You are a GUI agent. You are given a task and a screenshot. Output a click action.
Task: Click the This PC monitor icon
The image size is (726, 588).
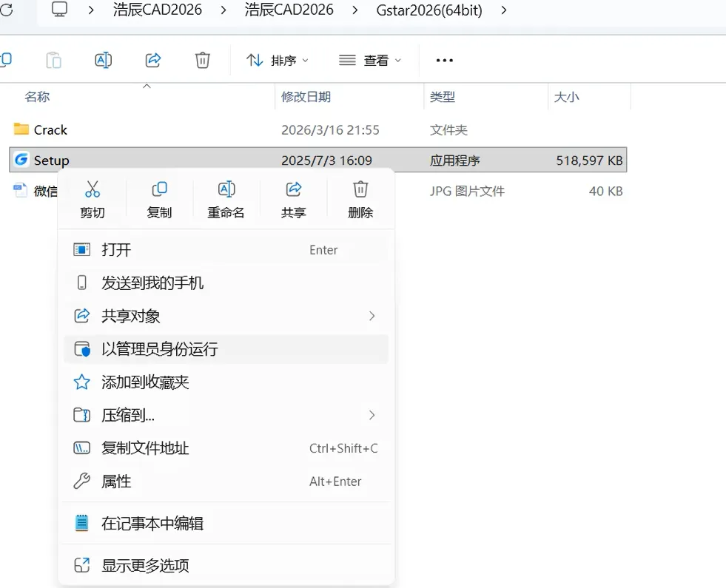coord(59,10)
